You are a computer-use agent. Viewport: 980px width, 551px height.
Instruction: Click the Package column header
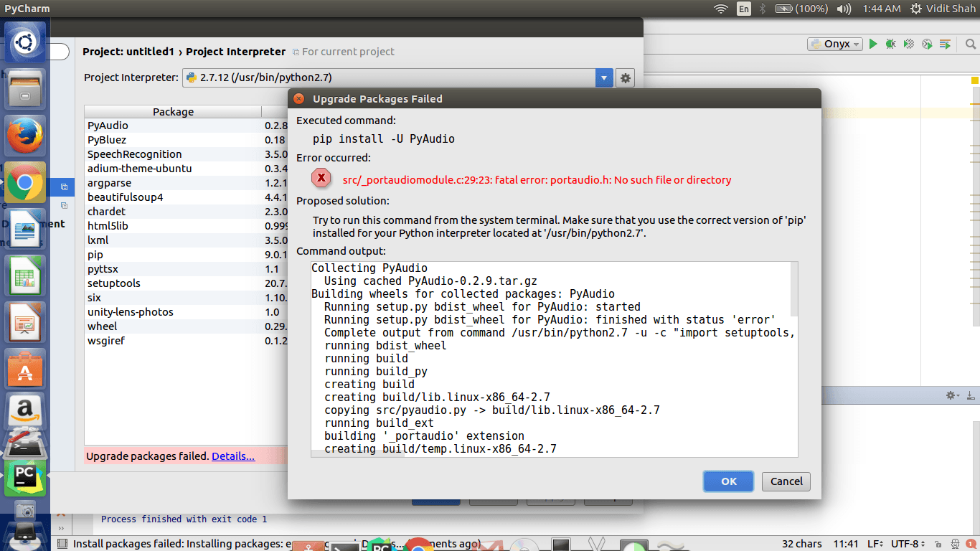pos(173,112)
